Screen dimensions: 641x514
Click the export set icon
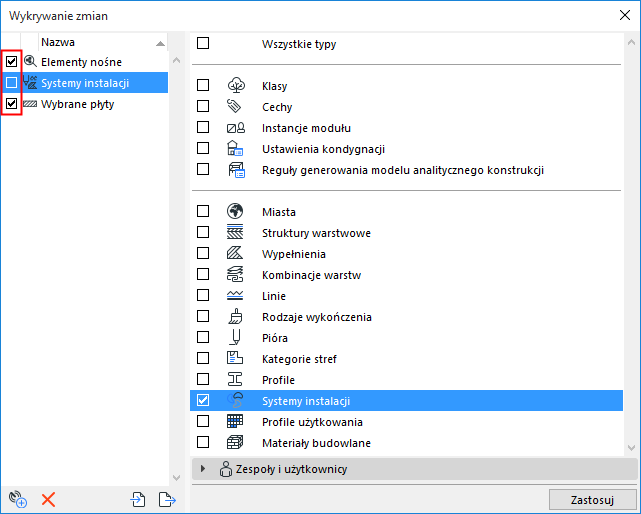pyautogui.click(x=167, y=499)
